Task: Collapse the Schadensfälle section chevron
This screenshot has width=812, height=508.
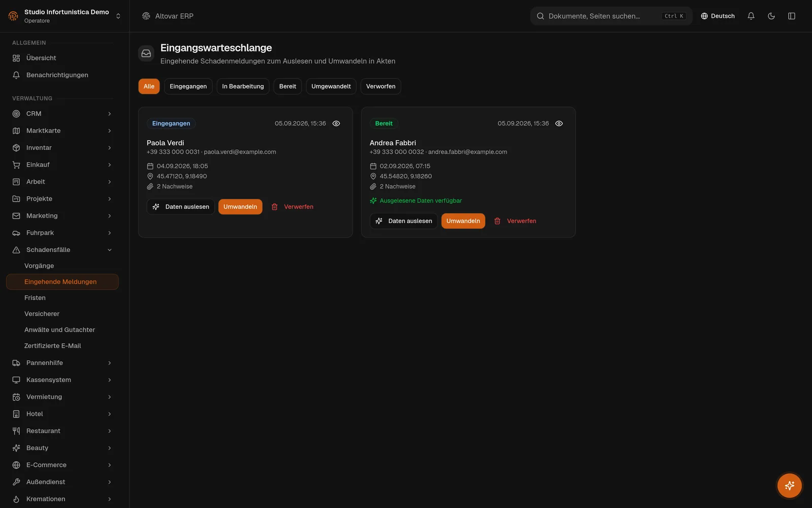Action: 110,250
